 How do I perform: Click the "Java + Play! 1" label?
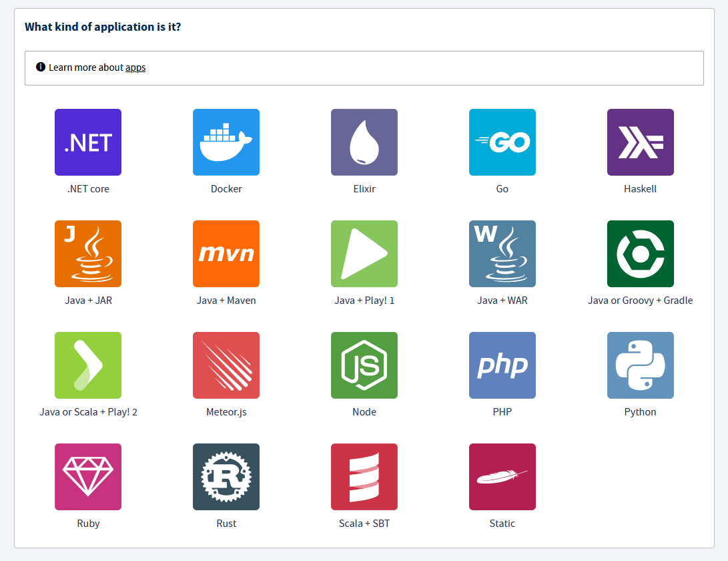point(364,301)
